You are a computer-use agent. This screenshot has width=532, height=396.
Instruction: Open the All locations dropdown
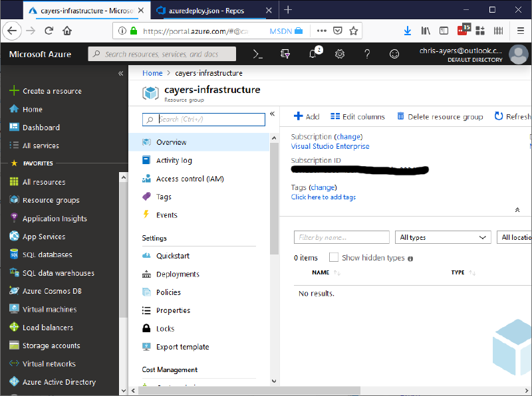click(x=515, y=237)
